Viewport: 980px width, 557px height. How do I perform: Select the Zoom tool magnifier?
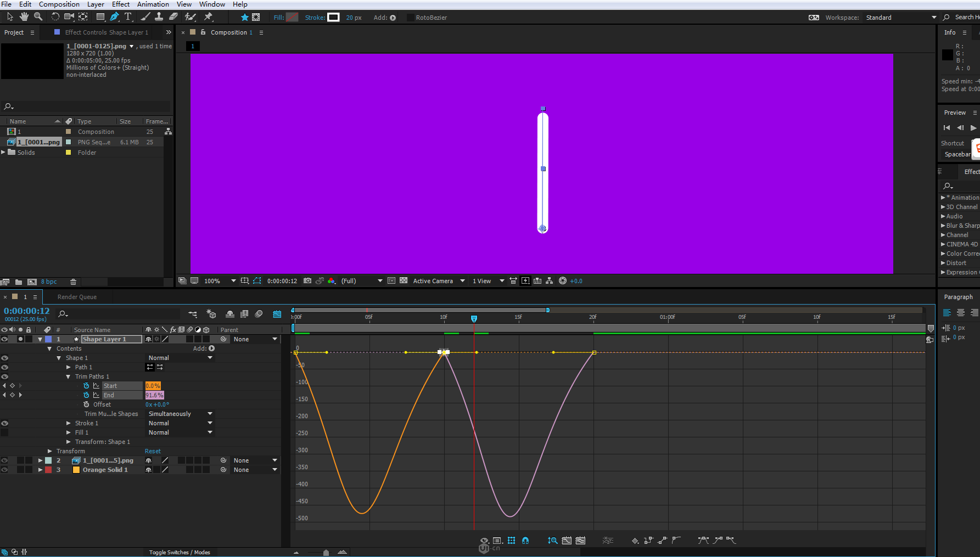coord(38,17)
